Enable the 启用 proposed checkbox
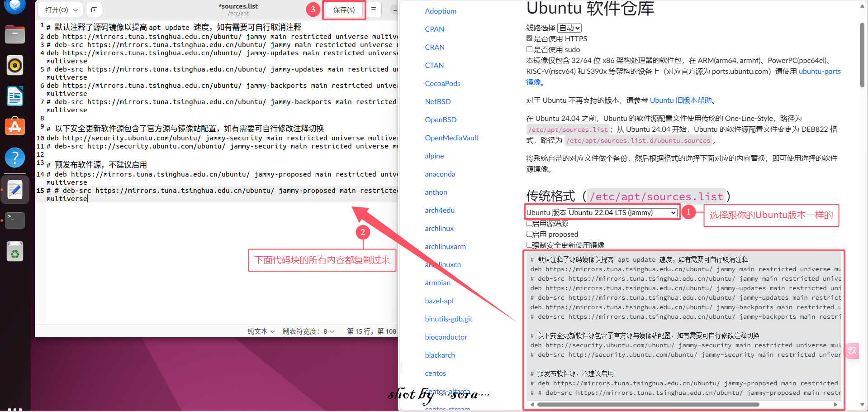This screenshot has height=412, width=868. click(x=529, y=234)
